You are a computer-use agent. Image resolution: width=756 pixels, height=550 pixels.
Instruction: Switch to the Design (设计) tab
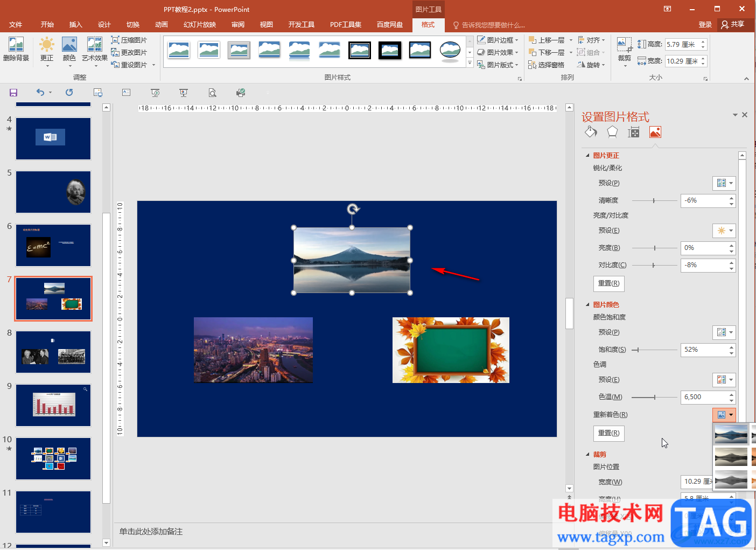coord(104,25)
